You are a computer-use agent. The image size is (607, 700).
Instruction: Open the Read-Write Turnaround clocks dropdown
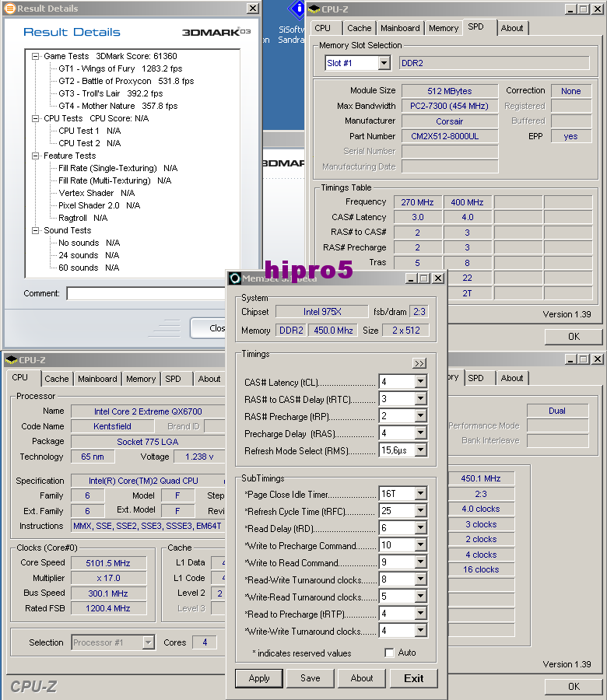420,579
